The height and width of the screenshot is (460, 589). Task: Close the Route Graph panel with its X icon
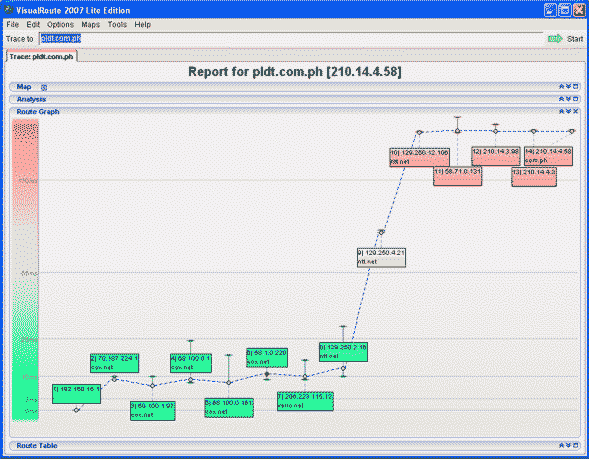point(575,111)
